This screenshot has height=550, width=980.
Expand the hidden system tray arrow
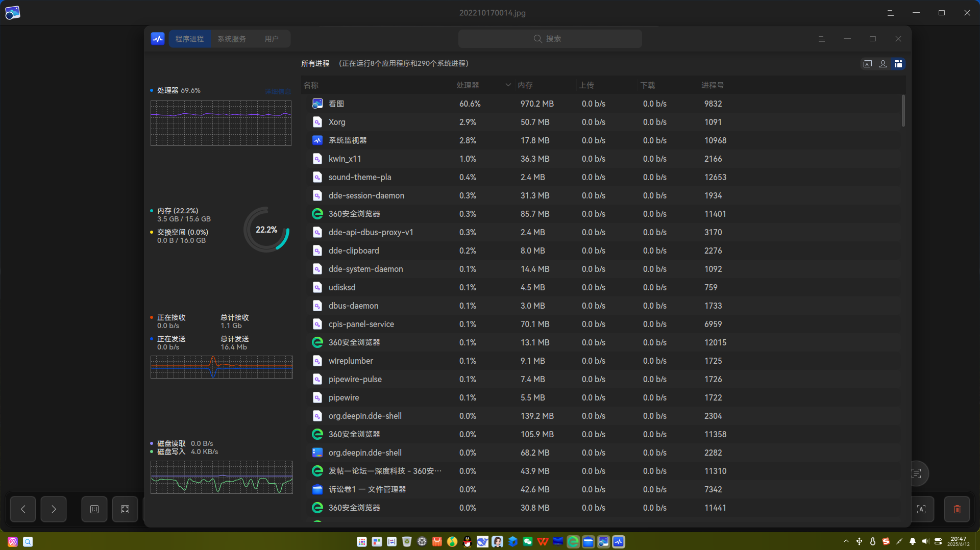coord(846,541)
